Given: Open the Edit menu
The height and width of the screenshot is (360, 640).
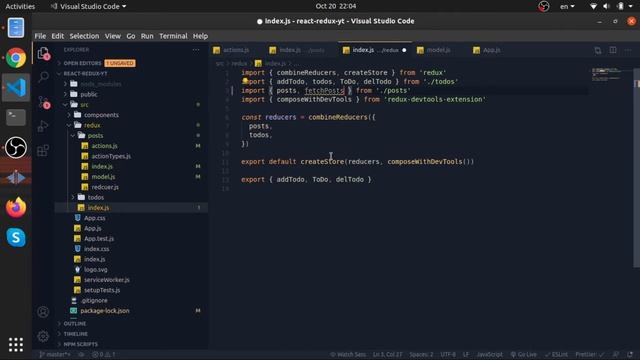Looking at the screenshot, I should 58,36.
